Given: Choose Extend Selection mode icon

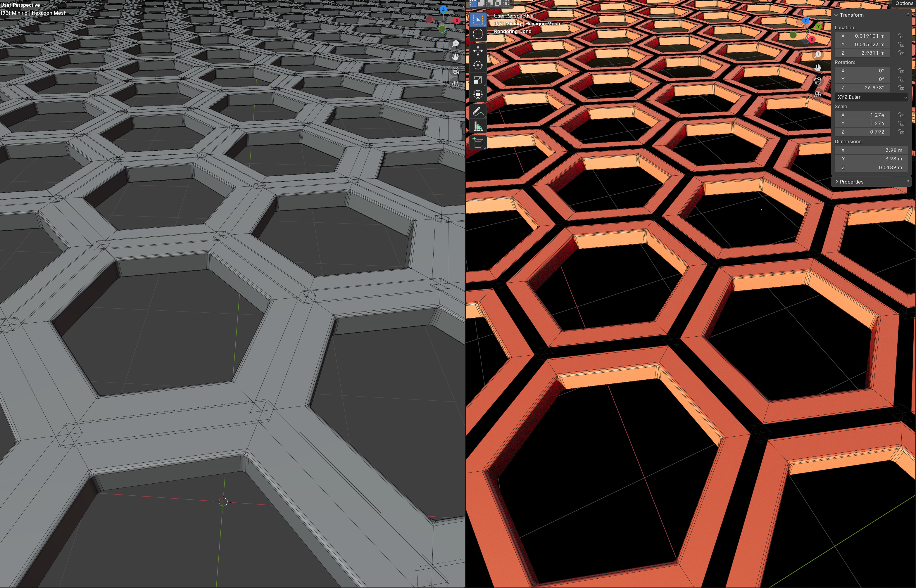Looking at the screenshot, I should click(482, 4).
